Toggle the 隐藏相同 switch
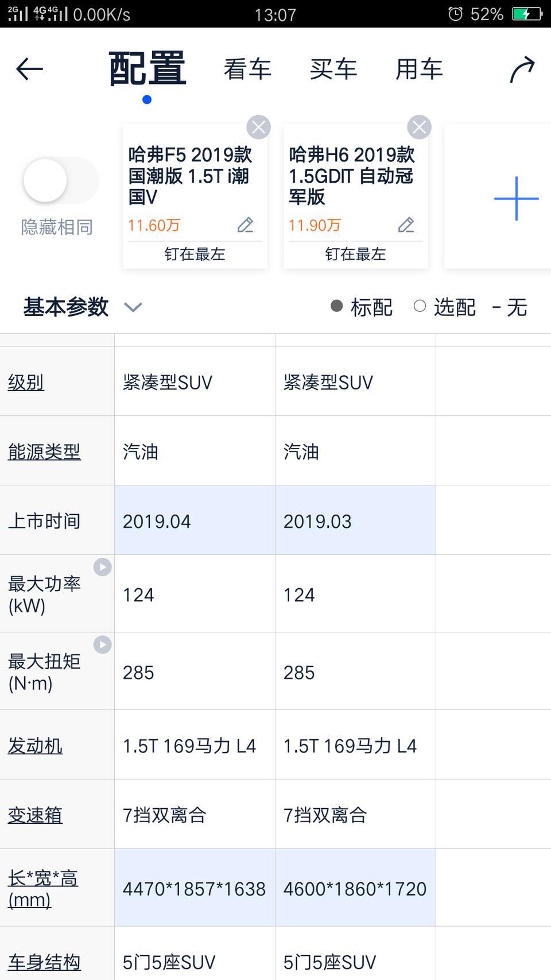 click(x=60, y=180)
